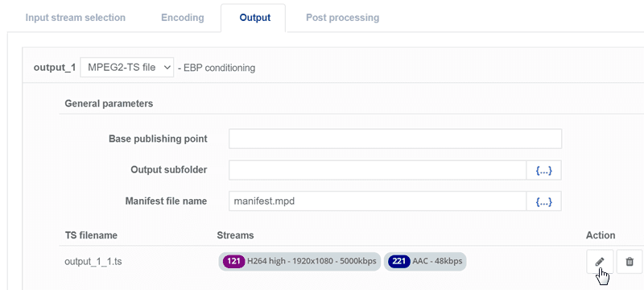This screenshot has height=290, width=644.
Task: Click the AAC 48kbps stream tag
Action: (425, 261)
